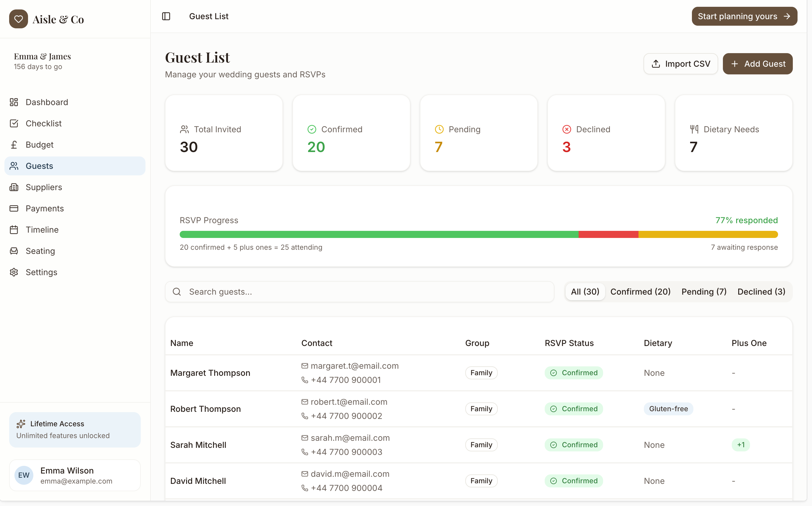
Task: Open Emma Wilson account card
Action: click(x=75, y=475)
